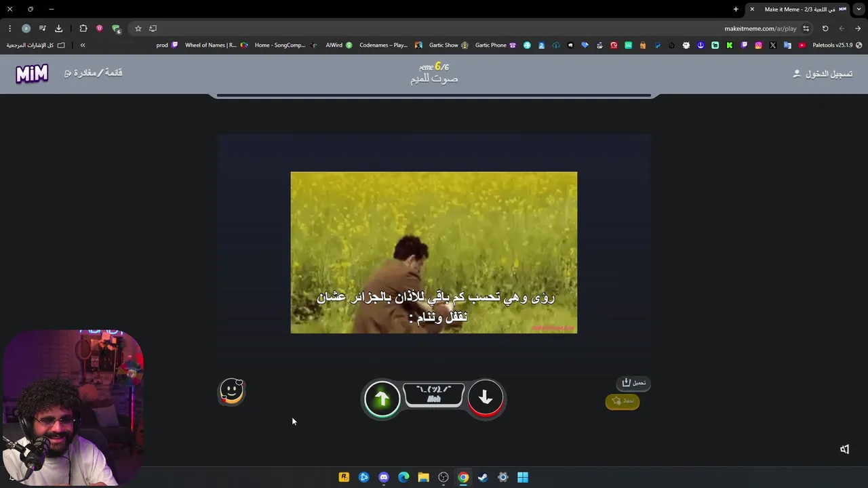Image resolution: width=868 pixels, height=488 pixels.
Task: Downvote the meme with the red arrow
Action: [x=486, y=399]
